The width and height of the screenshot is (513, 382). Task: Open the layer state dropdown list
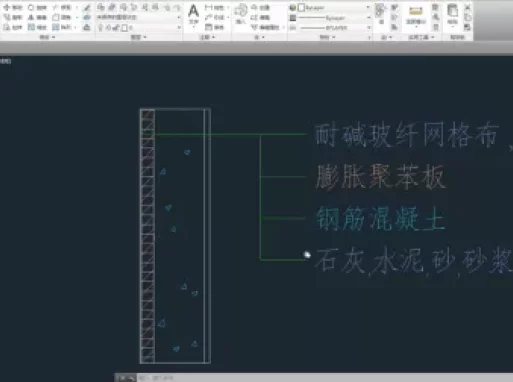click(x=139, y=17)
